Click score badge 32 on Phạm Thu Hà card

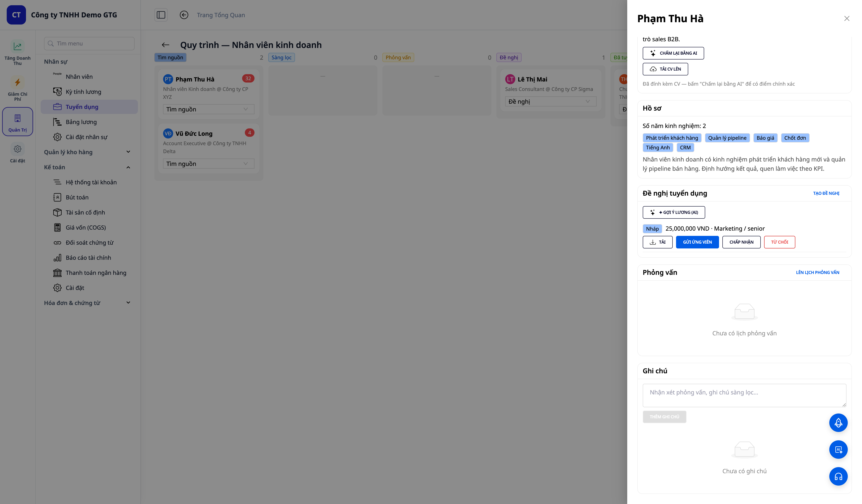point(248,78)
